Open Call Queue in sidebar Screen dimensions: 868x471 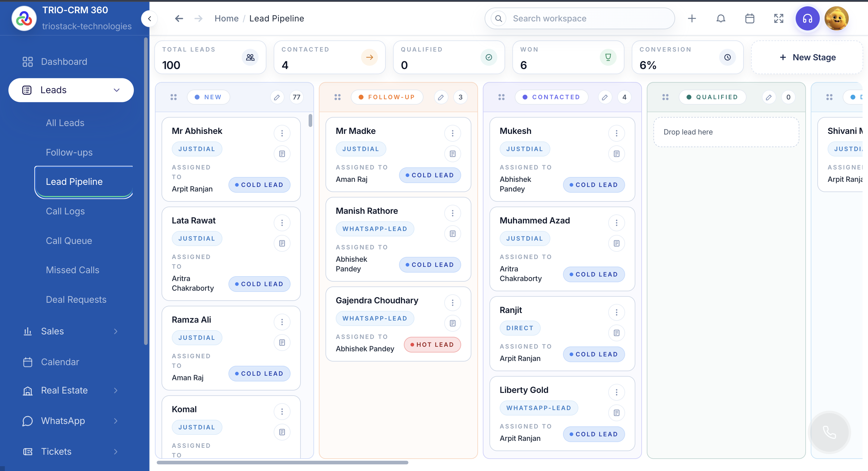(x=69, y=241)
